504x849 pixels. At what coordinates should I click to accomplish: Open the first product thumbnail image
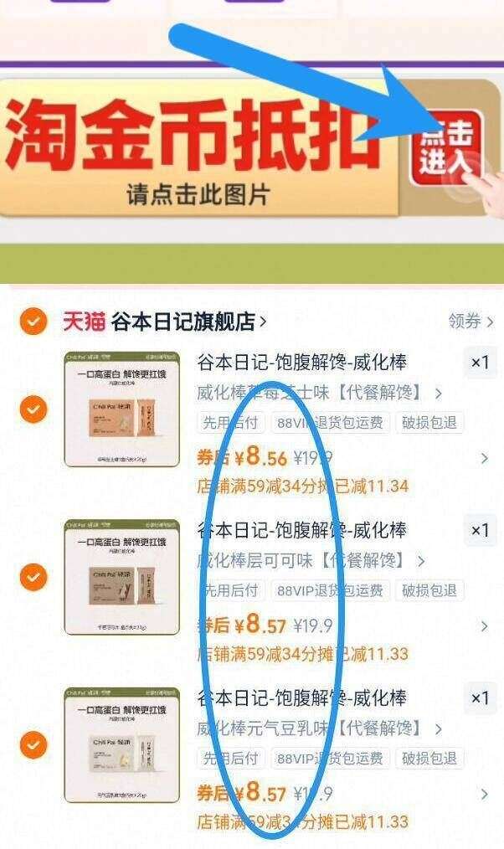(121, 409)
